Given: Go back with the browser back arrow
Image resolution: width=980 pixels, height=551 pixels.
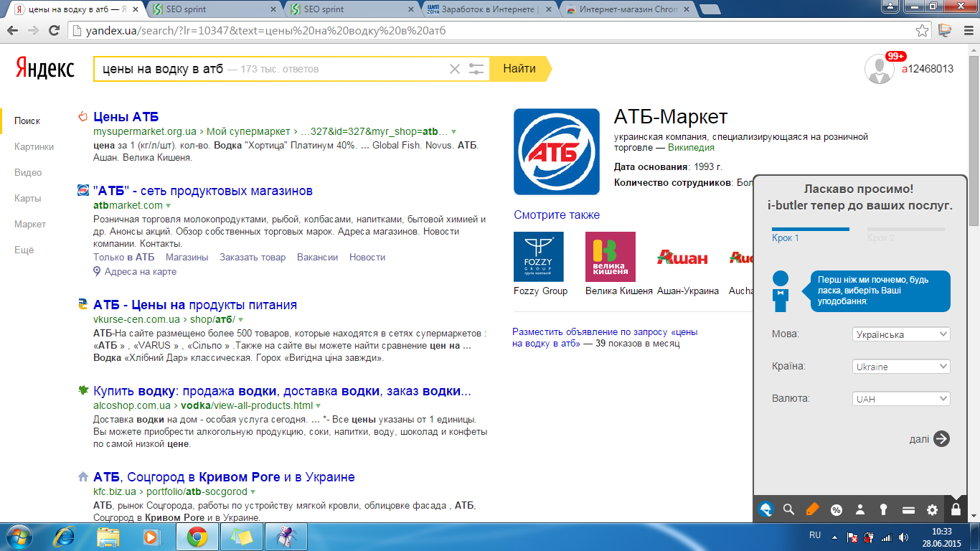Looking at the screenshot, I should [13, 31].
